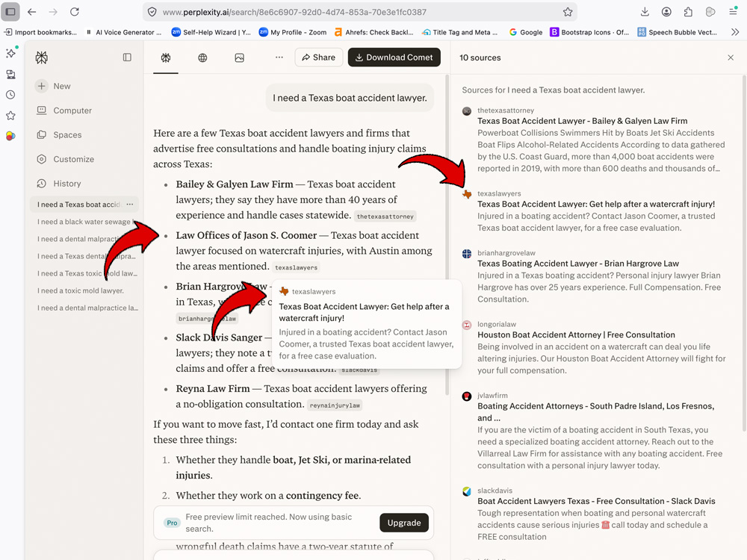Open the My Profile - Zoom bookmark
747x560 pixels.
293,32
